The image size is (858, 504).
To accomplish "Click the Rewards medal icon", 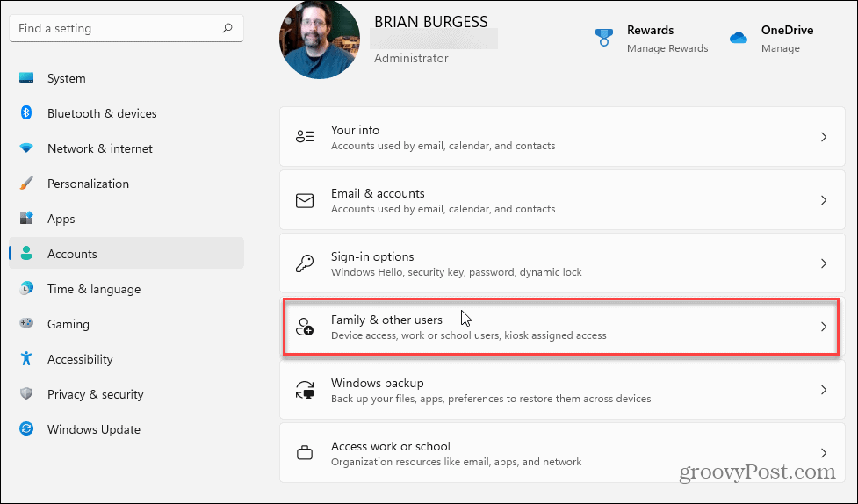I will pyautogui.click(x=603, y=38).
